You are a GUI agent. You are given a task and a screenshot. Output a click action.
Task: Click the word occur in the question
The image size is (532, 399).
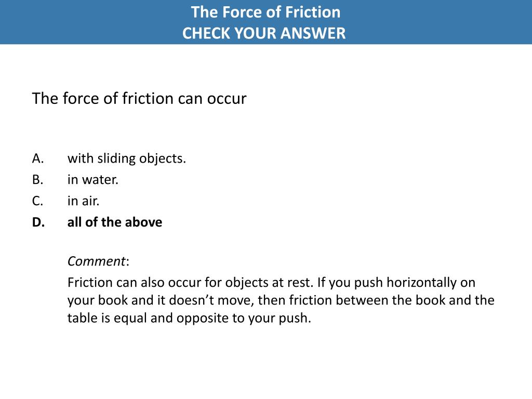tap(227, 99)
